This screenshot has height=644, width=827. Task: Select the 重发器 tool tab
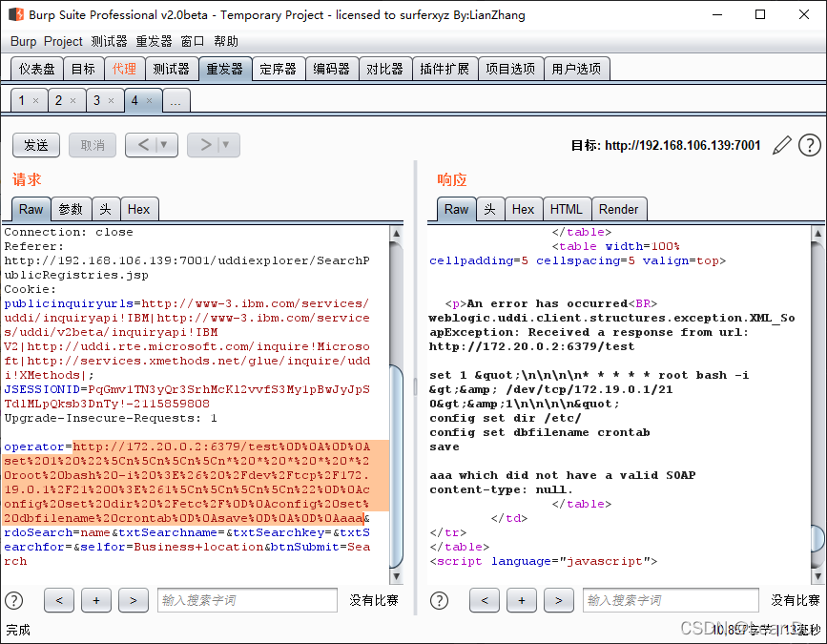point(225,69)
